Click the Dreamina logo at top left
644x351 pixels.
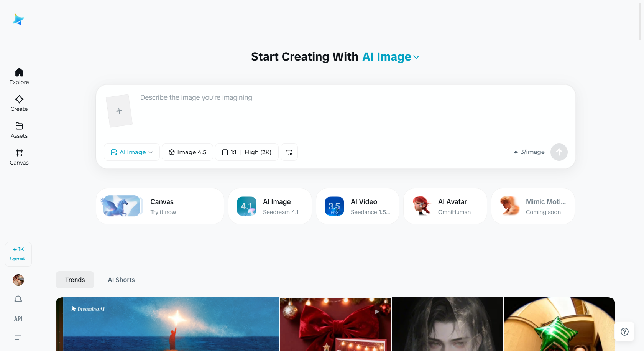coord(18,19)
